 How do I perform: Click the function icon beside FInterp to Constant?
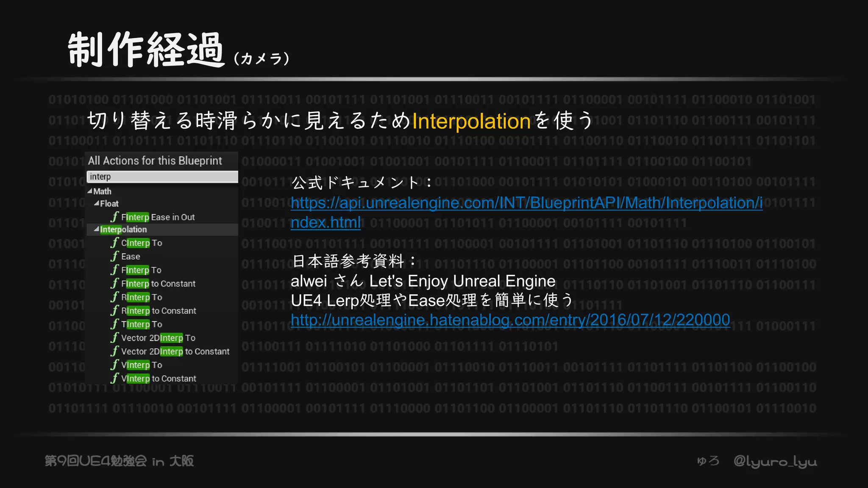coord(114,283)
